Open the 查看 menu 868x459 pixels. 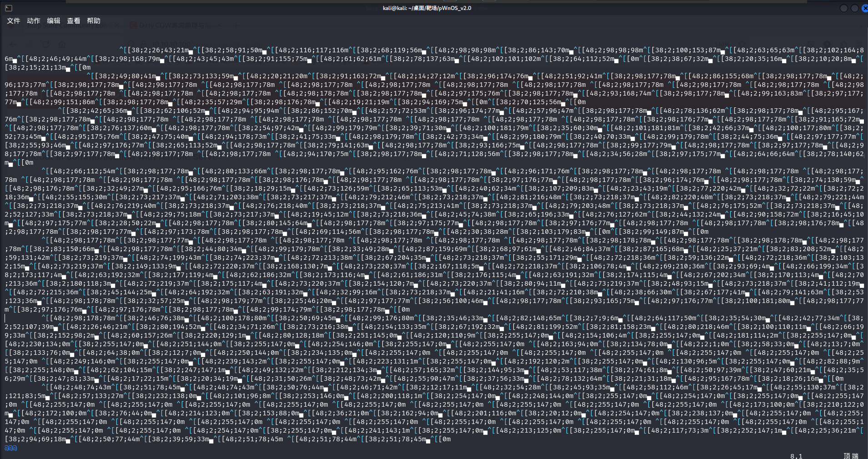point(74,21)
